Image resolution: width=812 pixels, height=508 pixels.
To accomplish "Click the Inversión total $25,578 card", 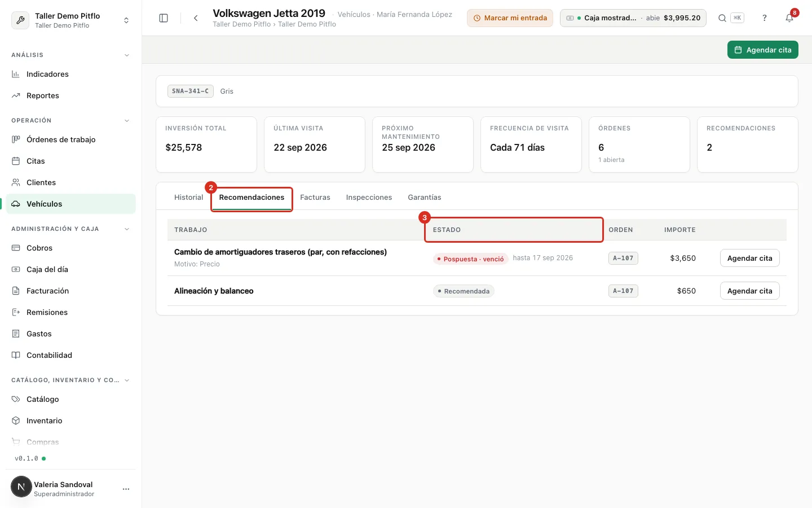I will pos(206,144).
